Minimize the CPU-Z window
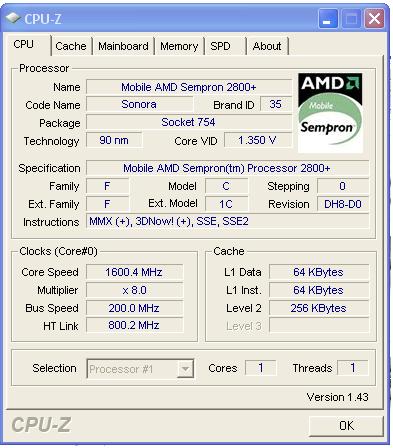The width and height of the screenshot is (393, 448). click(x=328, y=19)
